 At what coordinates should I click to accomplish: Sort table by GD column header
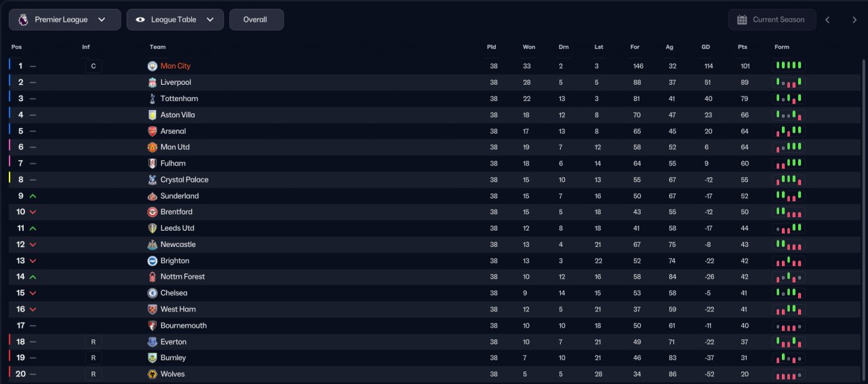click(705, 47)
